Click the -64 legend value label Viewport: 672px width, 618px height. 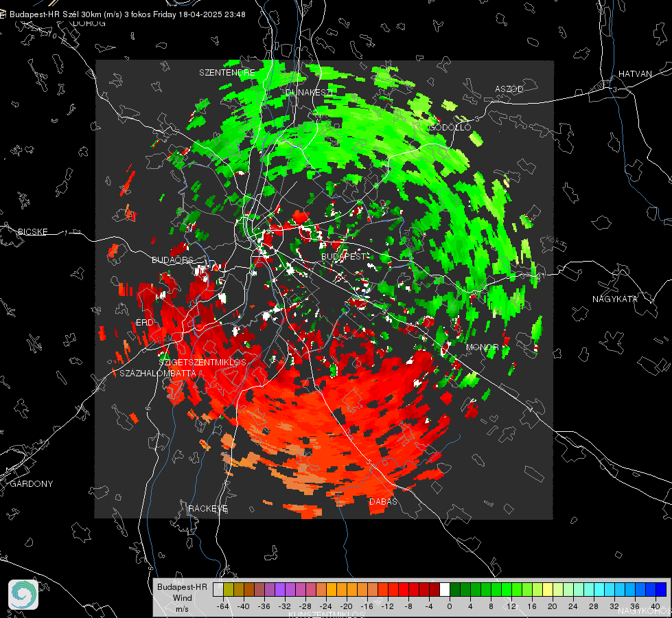pos(223,606)
